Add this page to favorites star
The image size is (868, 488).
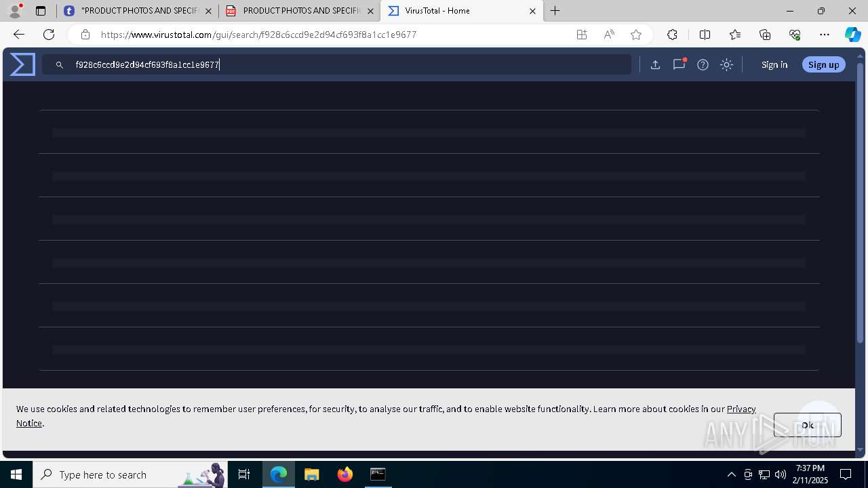(636, 35)
